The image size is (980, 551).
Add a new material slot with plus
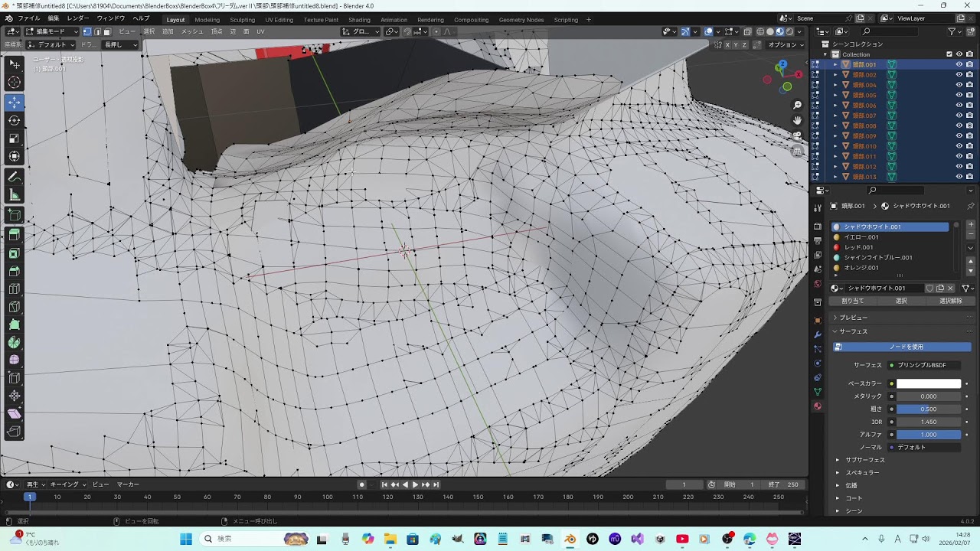tap(971, 224)
